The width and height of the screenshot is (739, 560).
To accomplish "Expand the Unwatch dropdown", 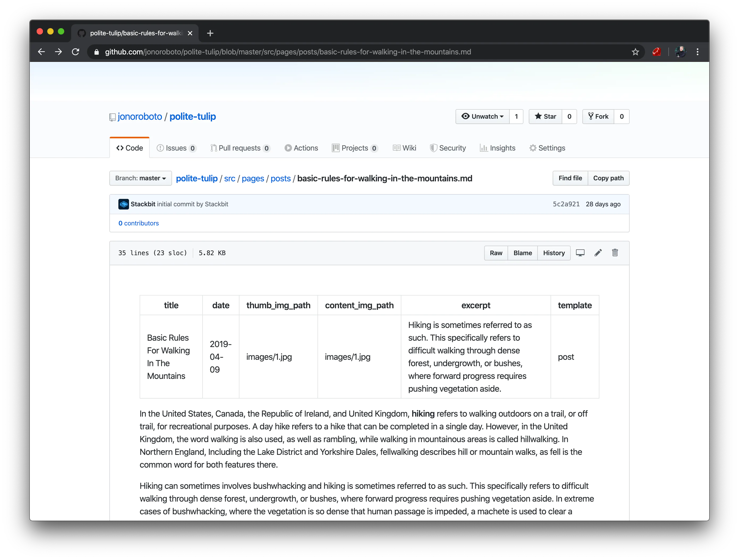I will pyautogui.click(x=482, y=117).
